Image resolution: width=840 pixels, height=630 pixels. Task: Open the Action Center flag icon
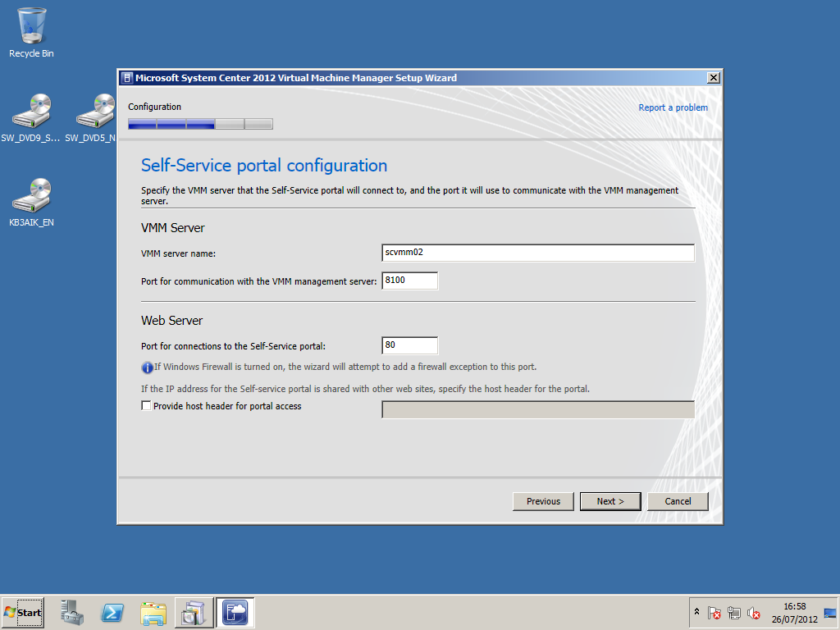click(x=714, y=612)
